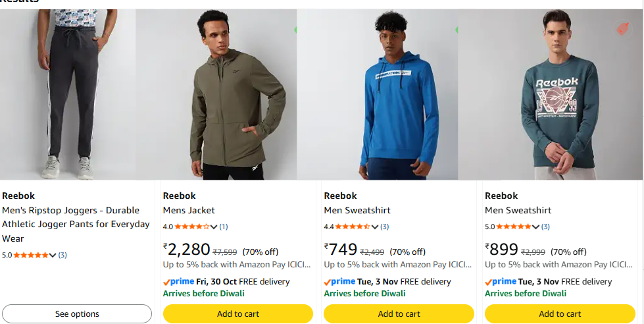Click prime badge under ₹749 sweatshirt
Image resolution: width=644 pixels, height=324 pixels.
point(339,282)
